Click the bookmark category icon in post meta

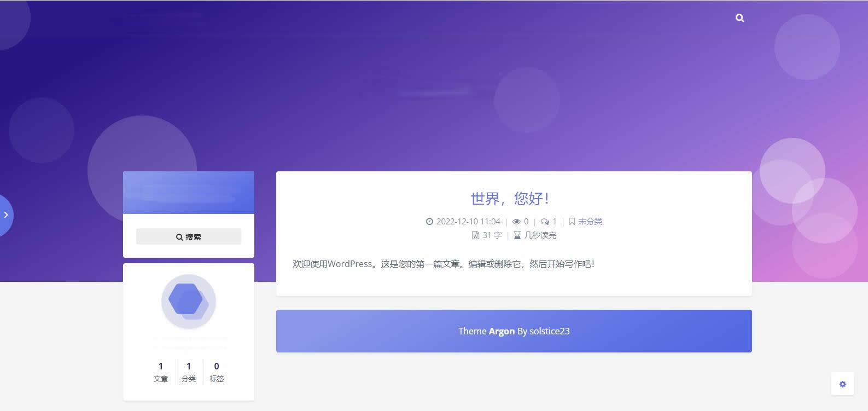[572, 222]
